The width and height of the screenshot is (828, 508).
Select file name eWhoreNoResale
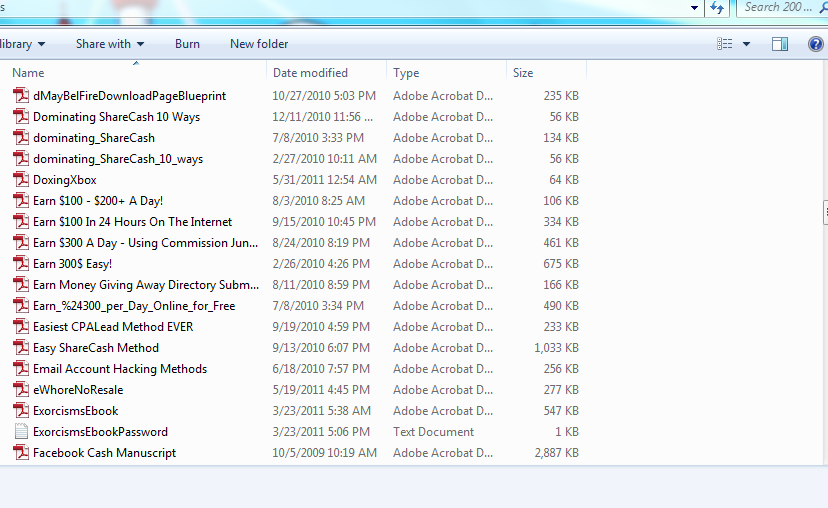[78, 390]
